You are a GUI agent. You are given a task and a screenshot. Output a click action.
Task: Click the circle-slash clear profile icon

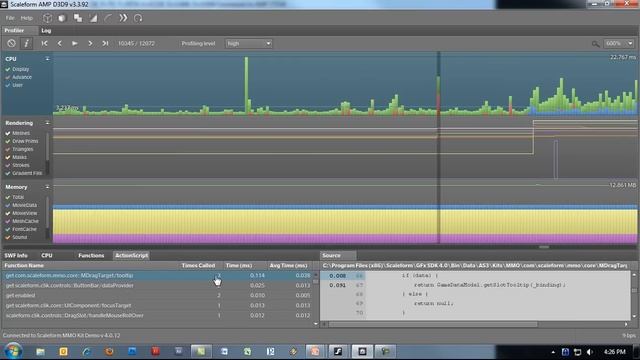11,43
